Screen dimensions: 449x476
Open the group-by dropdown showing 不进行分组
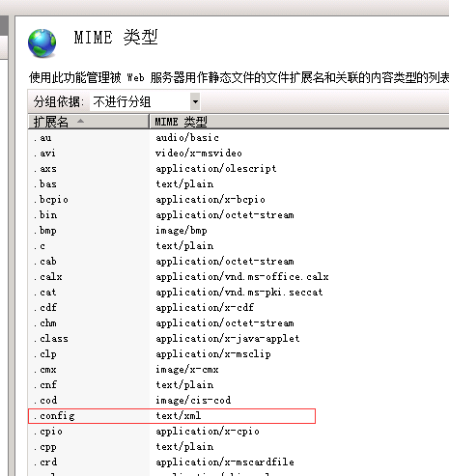(145, 102)
